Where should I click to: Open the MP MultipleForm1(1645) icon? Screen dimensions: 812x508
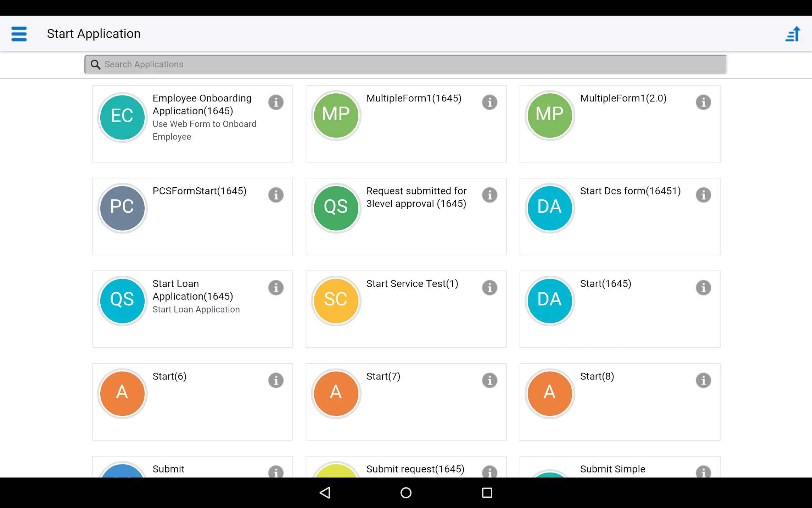[336, 115]
